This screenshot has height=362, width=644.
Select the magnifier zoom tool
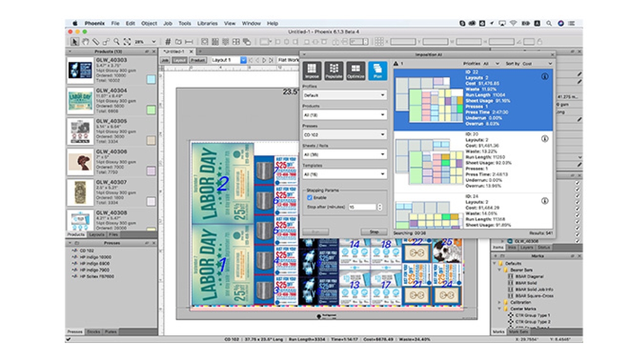(117, 42)
